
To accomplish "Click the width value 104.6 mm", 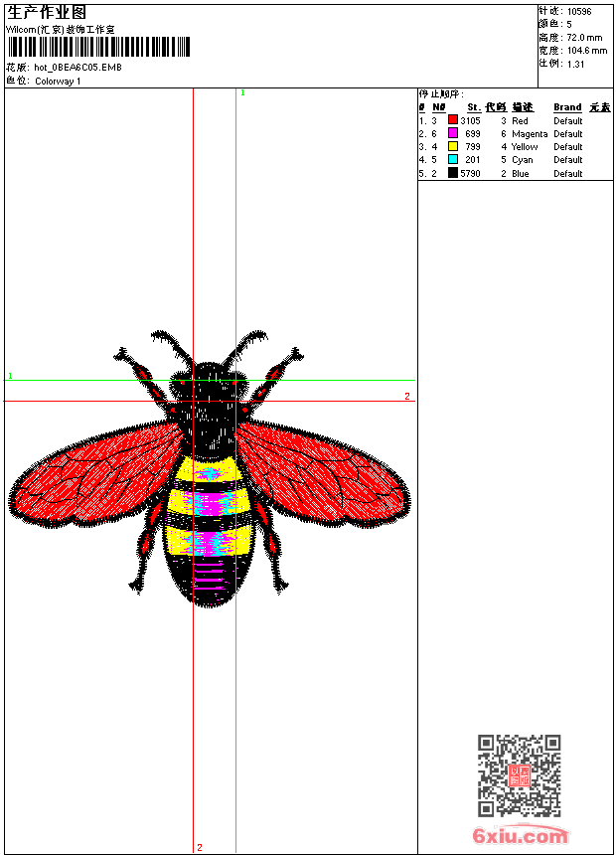I will click(x=586, y=51).
